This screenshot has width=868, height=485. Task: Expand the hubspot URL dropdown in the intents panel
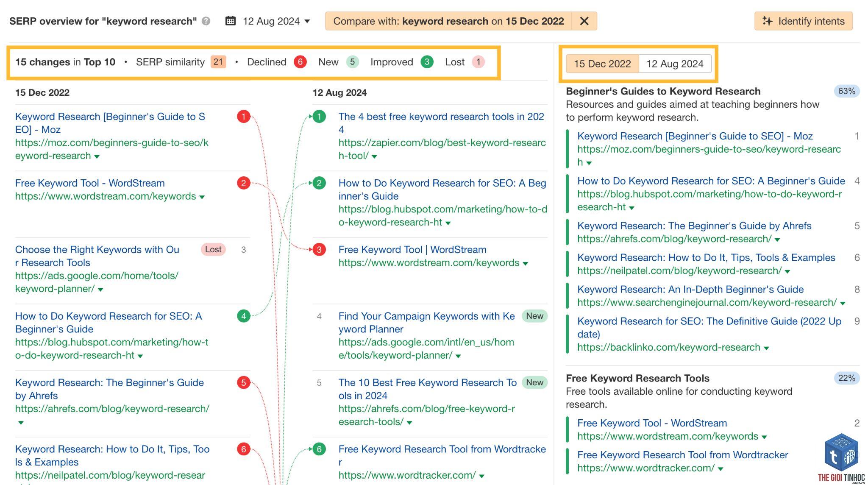632,208
